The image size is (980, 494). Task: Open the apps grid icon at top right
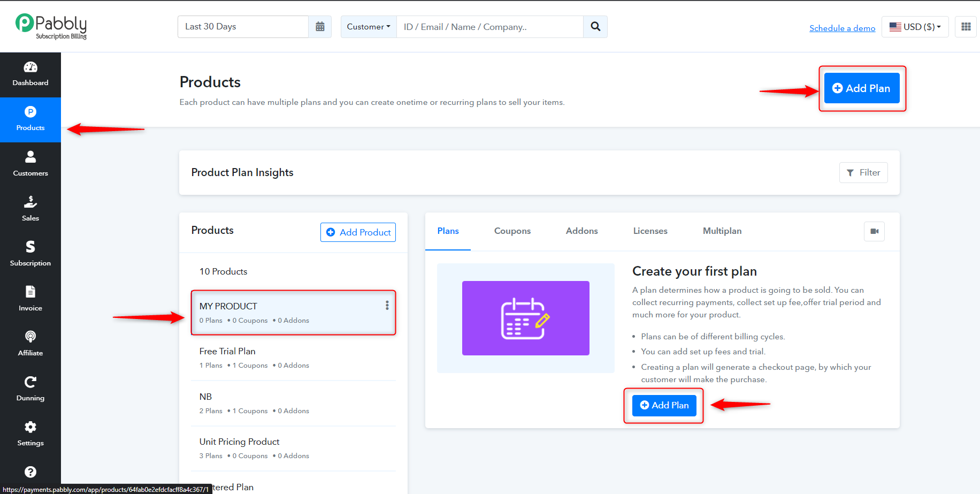pyautogui.click(x=966, y=27)
